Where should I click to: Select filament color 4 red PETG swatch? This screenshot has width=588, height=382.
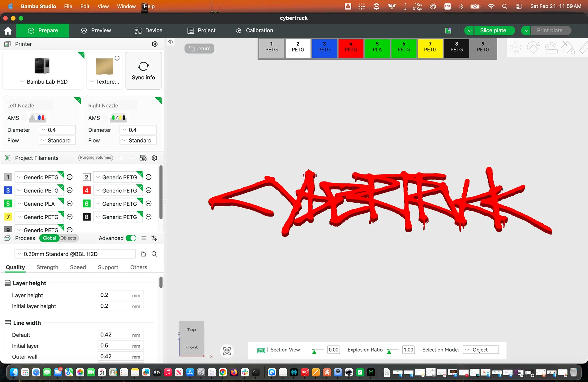point(351,49)
